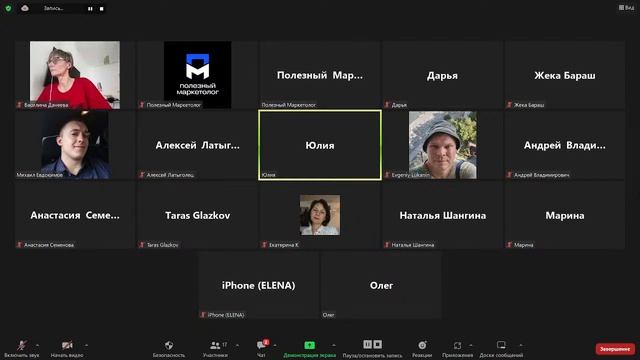This screenshot has height=360, width=640.
Task: Click the cloud recording indicator icon
Action: coord(25,8)
